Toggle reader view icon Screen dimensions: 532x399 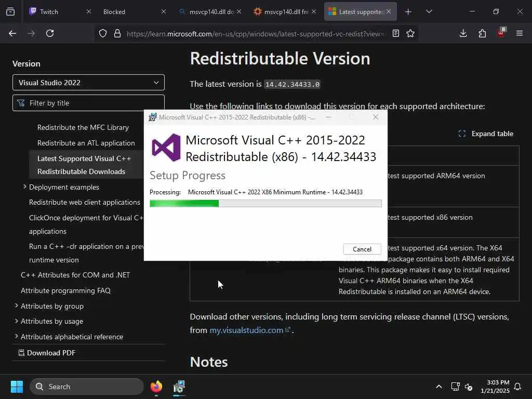395,33
